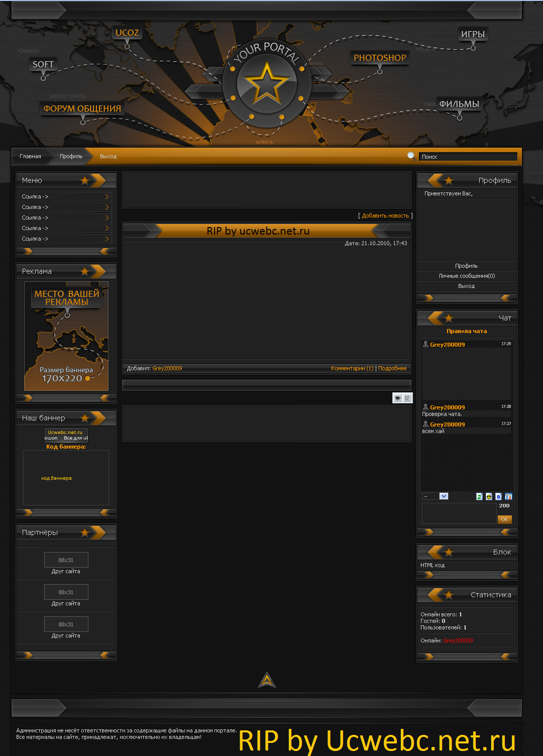Click Выход in the top navigation bar

pos(108,156)
